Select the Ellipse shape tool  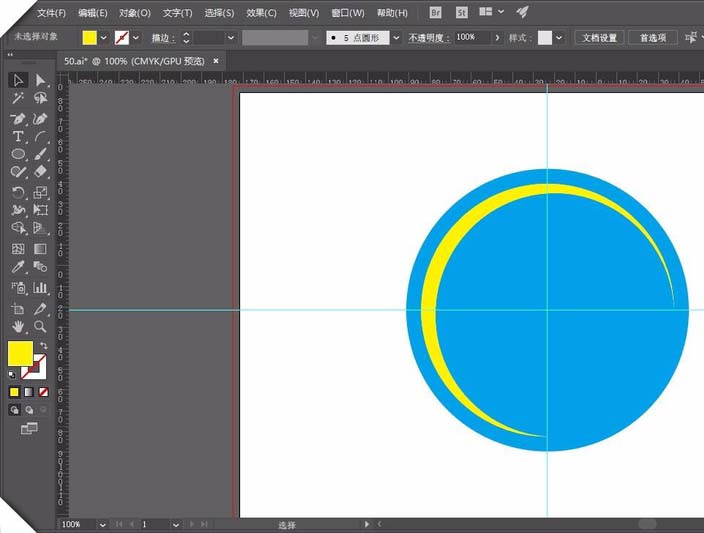point(18,154)
